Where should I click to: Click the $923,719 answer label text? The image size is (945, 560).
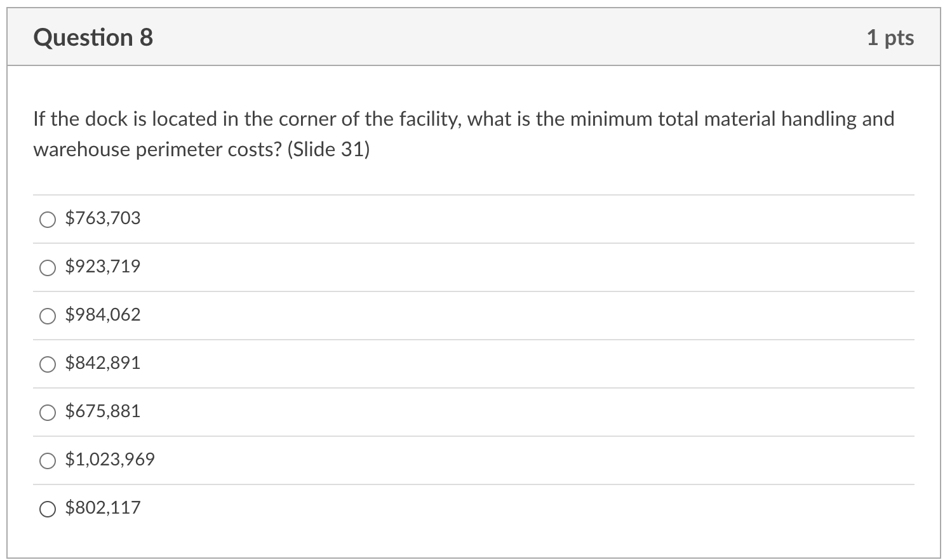point(103,266)
